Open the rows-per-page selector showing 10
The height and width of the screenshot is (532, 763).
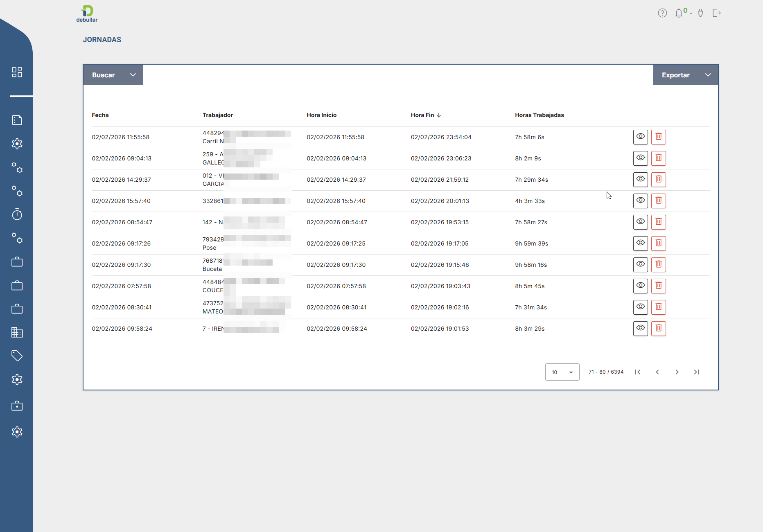(x=562, y=372)
